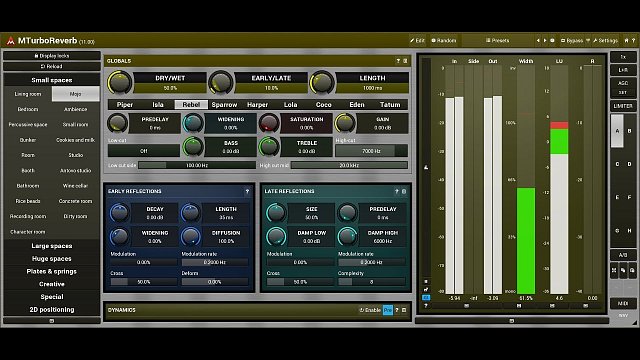This screenshot has width=640, height=360.
Task: Open Late Reflections help icon
Action: click(396, 191)
